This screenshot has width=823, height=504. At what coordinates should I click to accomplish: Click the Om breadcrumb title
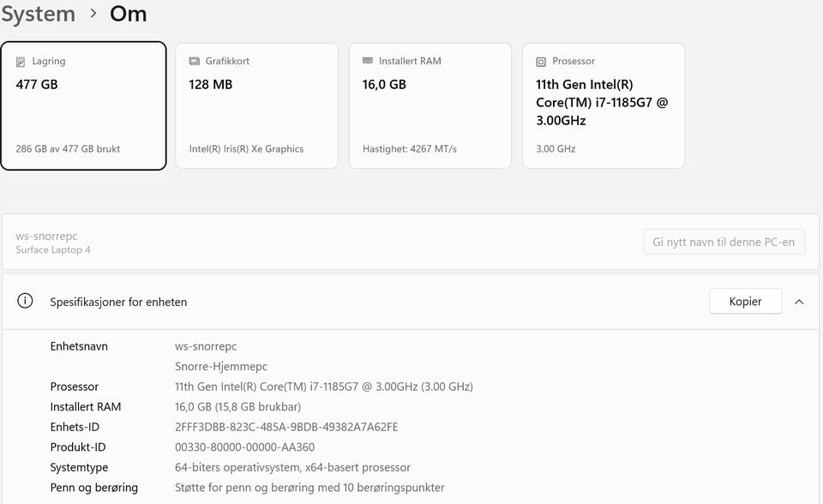[x=128, y=14]
